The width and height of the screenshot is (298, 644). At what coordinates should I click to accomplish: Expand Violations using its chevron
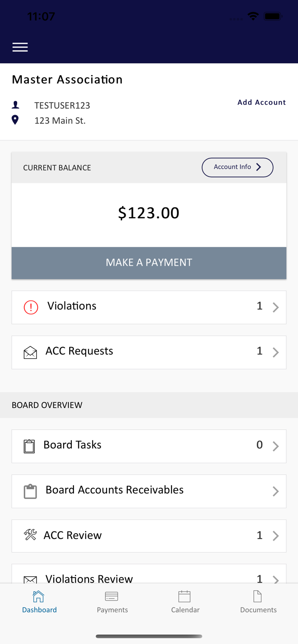(x=276, y=307)
